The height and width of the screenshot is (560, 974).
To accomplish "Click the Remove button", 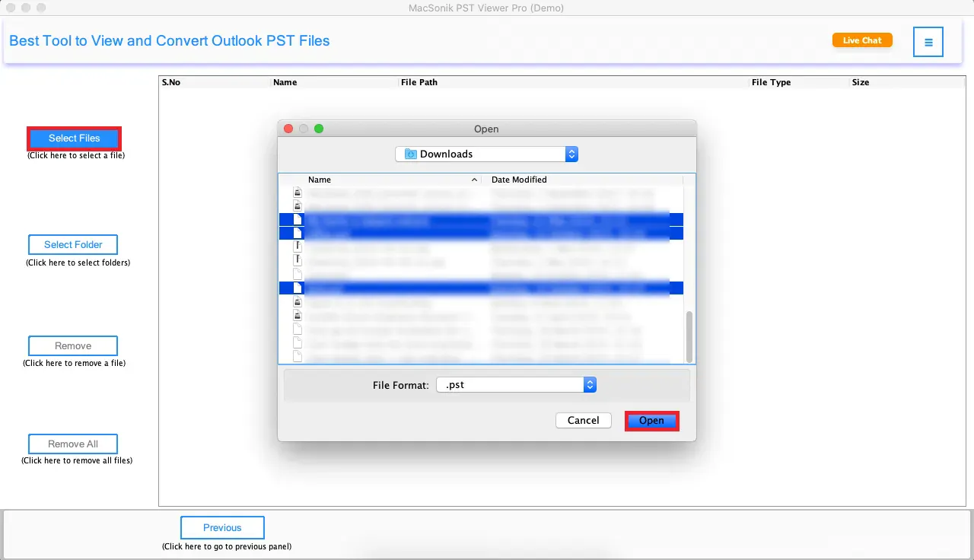I will click(x=73, y=345).
